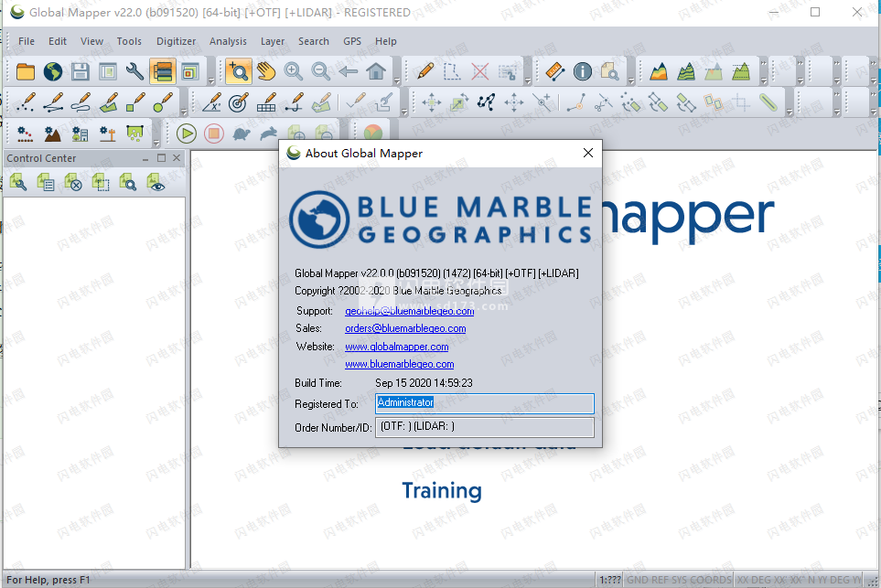Click the globe online data download icon

click(x=53, y=72)
